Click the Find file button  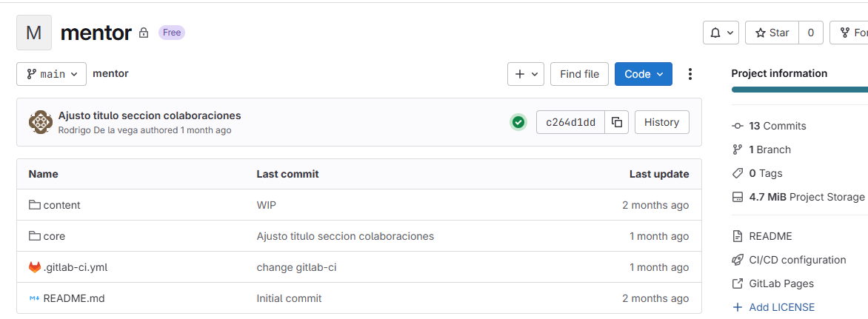coord(579,74)
